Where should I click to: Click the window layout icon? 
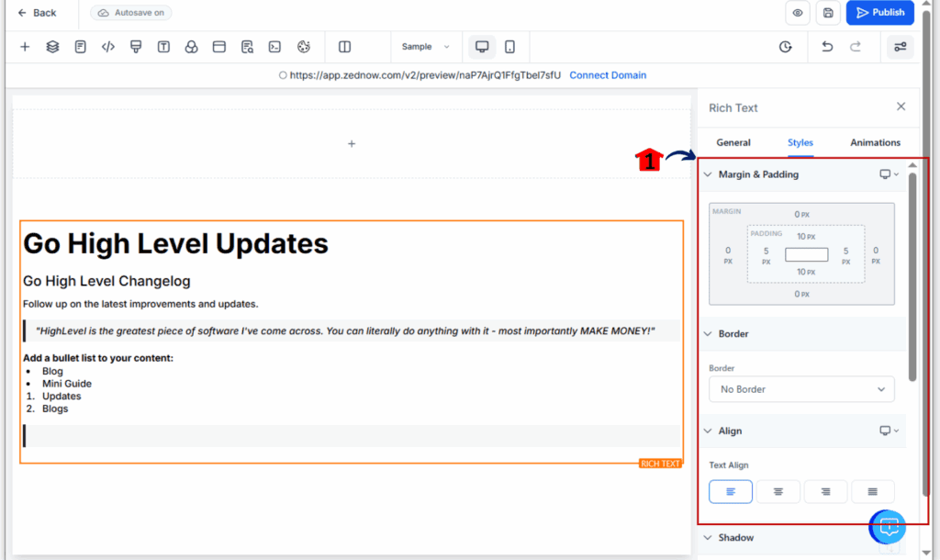point(219,47)
